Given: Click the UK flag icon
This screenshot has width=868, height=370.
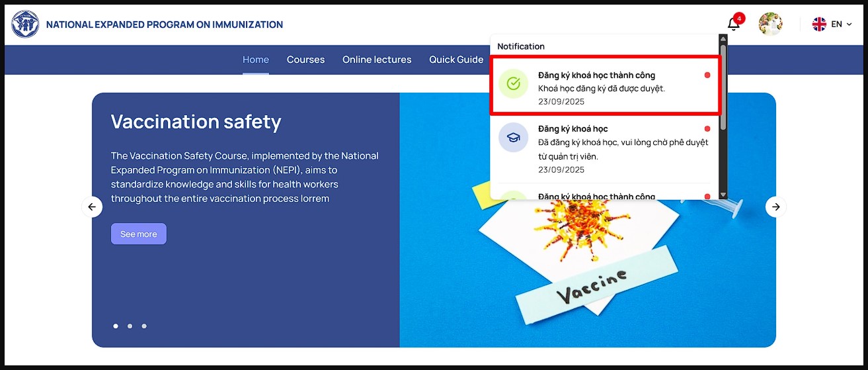Looking at the screenshot, I should [x=819, y=24].
